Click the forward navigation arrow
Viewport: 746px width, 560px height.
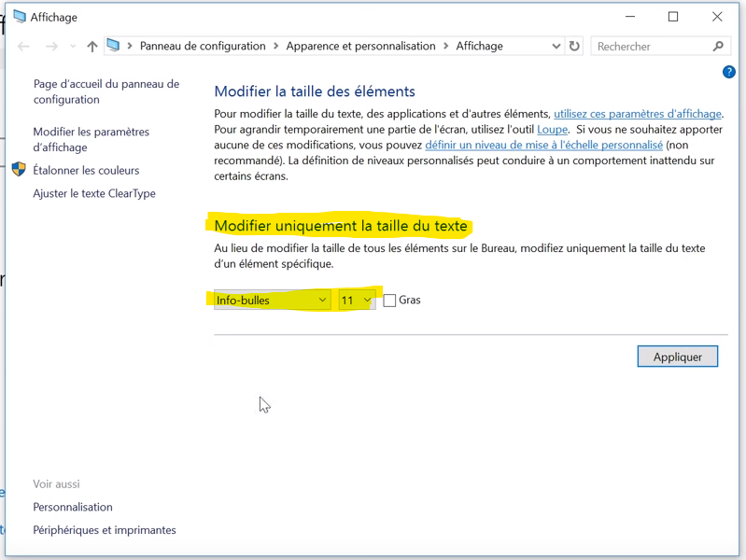coord(51,46)
